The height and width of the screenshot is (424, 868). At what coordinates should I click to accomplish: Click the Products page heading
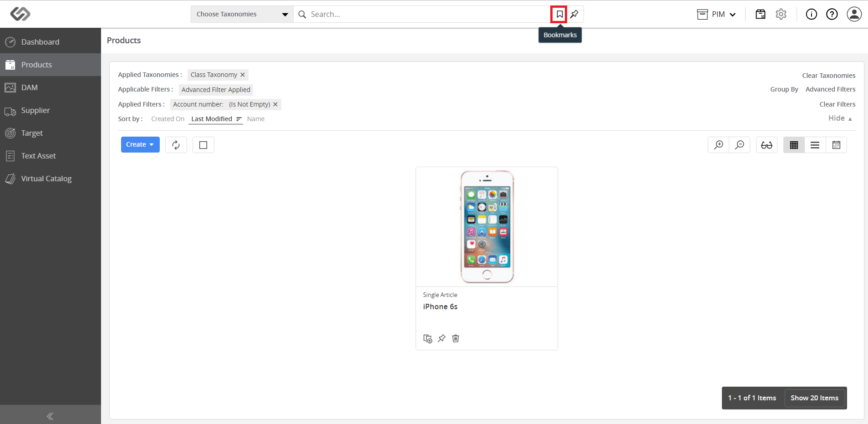click(x=124, y=41)
